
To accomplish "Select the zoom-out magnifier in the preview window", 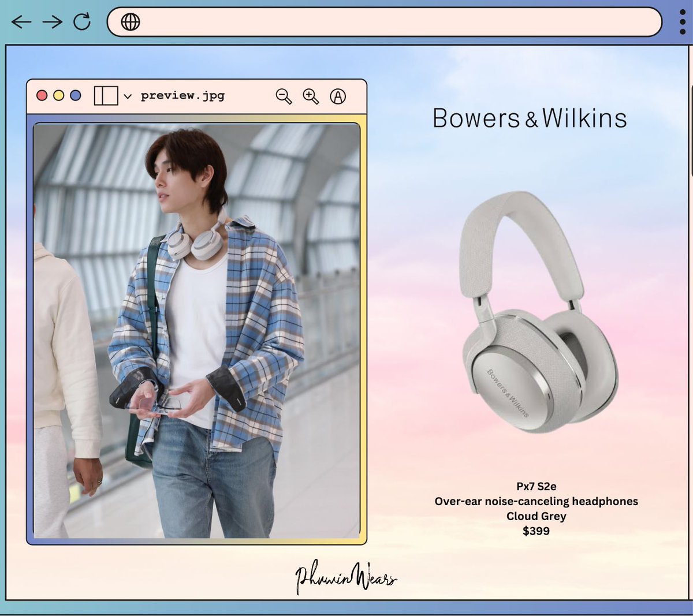I will click(x=284, y=96).
